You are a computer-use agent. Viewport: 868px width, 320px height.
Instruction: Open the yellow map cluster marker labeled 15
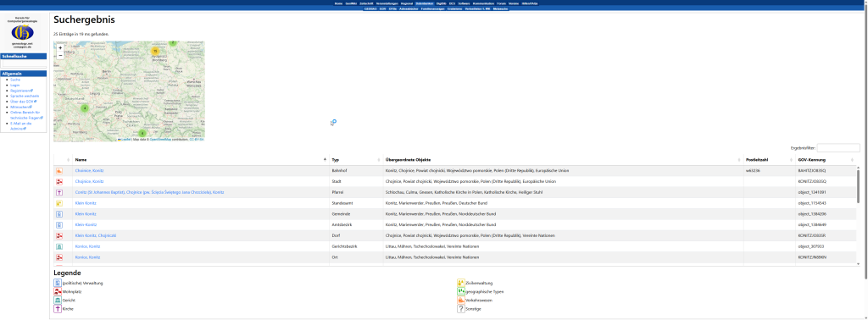tap(155, 52)
